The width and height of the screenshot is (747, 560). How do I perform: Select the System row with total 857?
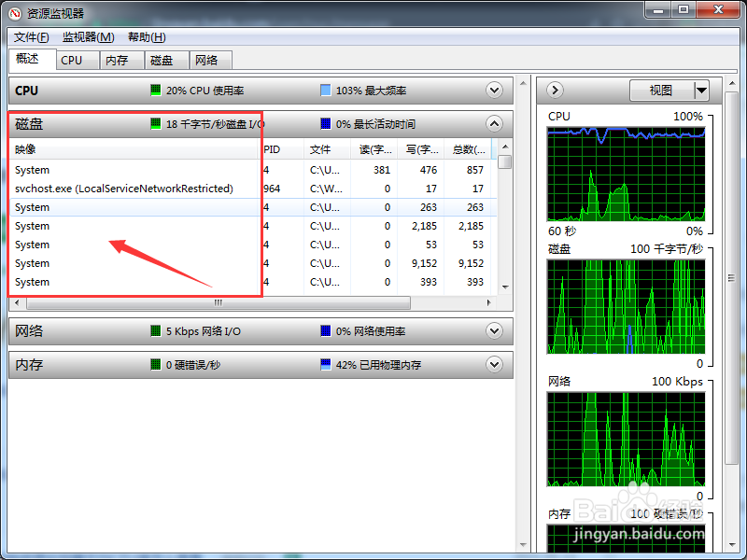[253, 170]
